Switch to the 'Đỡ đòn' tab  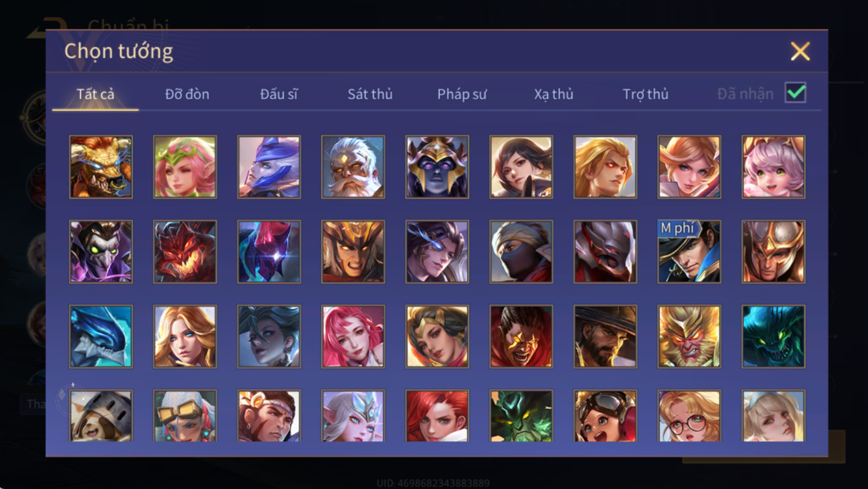(x=187, y=94)
